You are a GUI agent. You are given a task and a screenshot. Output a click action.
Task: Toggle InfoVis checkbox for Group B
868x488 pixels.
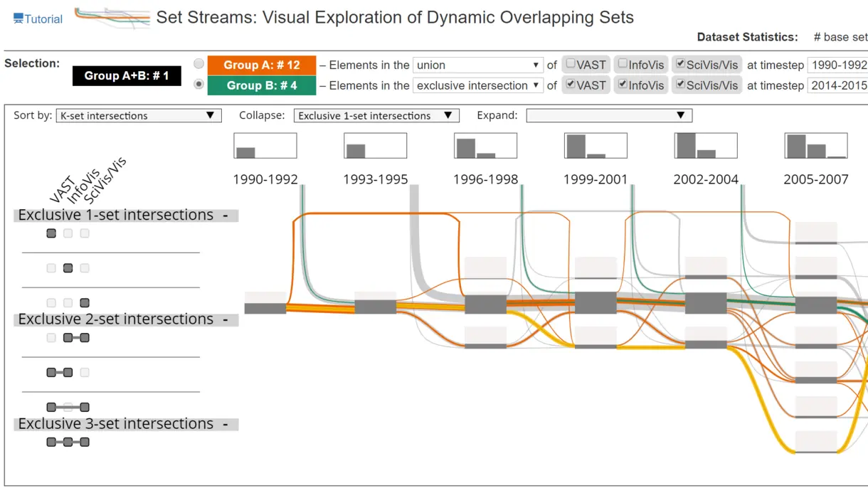[x=623, y=85]
